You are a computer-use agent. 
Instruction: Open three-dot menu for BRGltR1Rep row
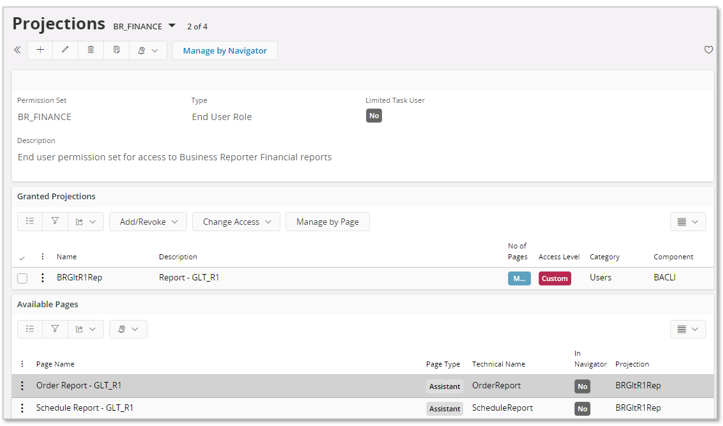tap(42, 278)
